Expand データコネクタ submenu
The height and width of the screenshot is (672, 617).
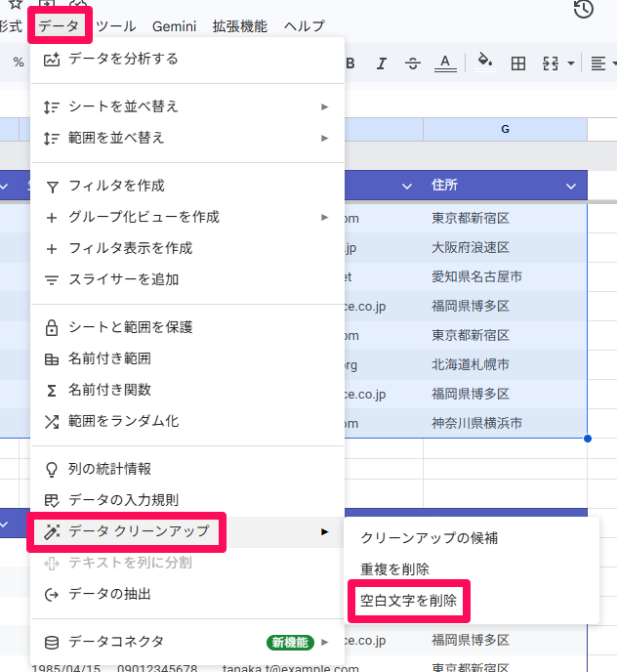(187, 642)
